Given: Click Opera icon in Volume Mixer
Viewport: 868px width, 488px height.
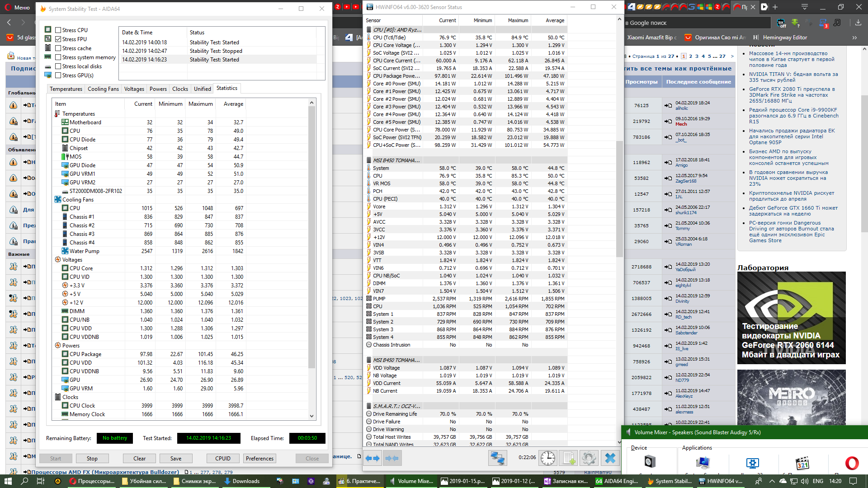Looking at the screenshot, I should pos(852,463).
